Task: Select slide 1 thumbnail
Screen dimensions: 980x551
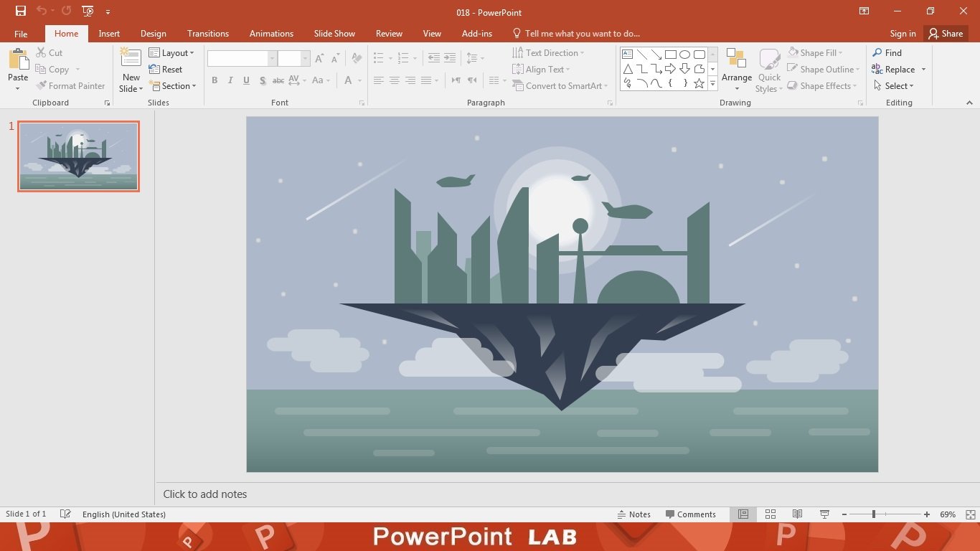Action: point(79,156)
